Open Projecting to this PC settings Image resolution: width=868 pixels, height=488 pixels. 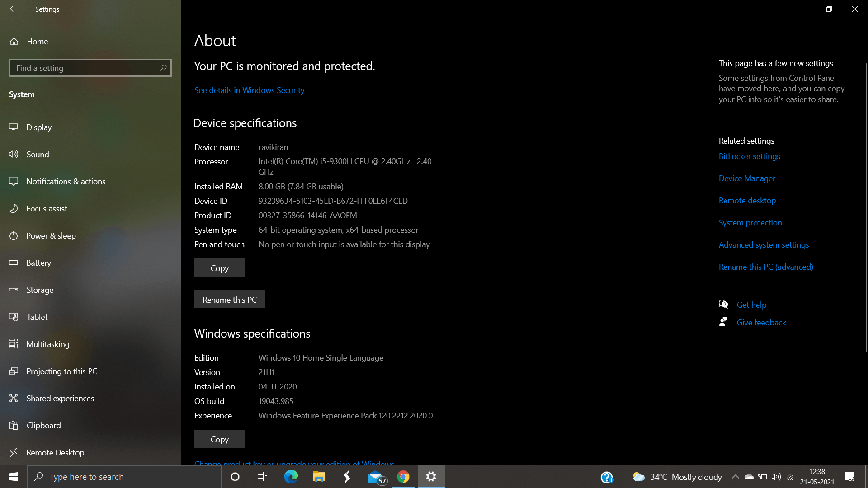click(x=90, y=371)
